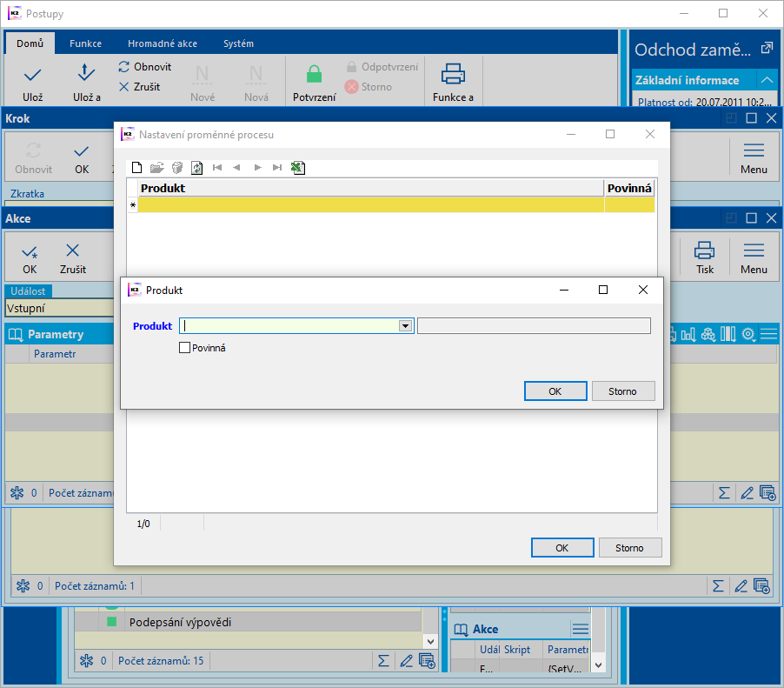Click bar chart icon in Parametry header
The width and height of the screenshot is (784, 688).
coord(688,334)
